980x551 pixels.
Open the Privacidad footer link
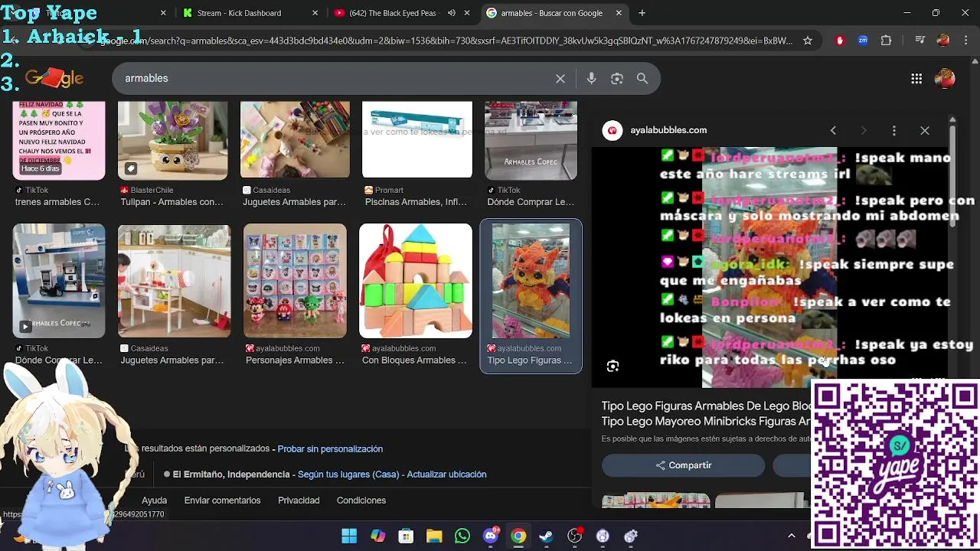(x=299, y=500)
